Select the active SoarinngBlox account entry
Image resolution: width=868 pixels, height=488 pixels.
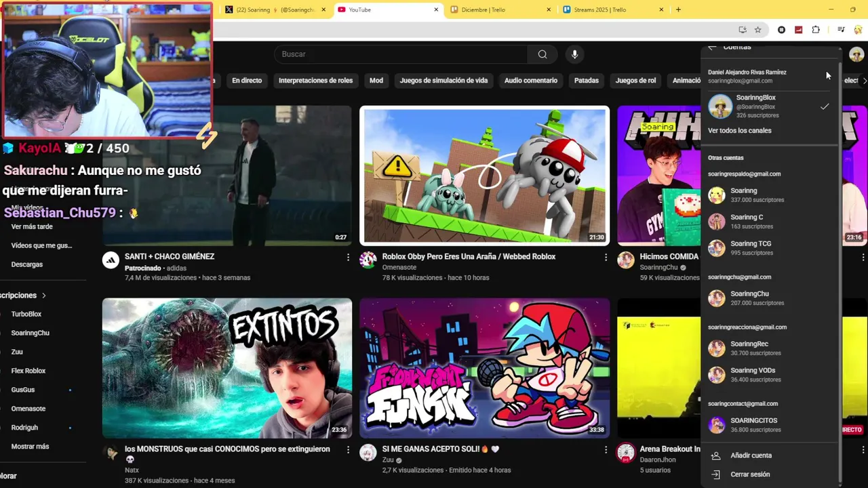(770, 106)
